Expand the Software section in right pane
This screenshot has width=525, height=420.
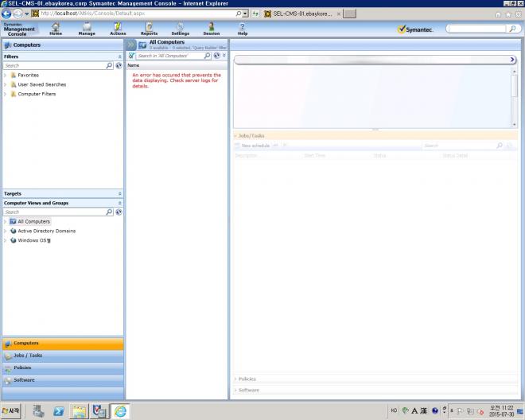coord(235,391)
